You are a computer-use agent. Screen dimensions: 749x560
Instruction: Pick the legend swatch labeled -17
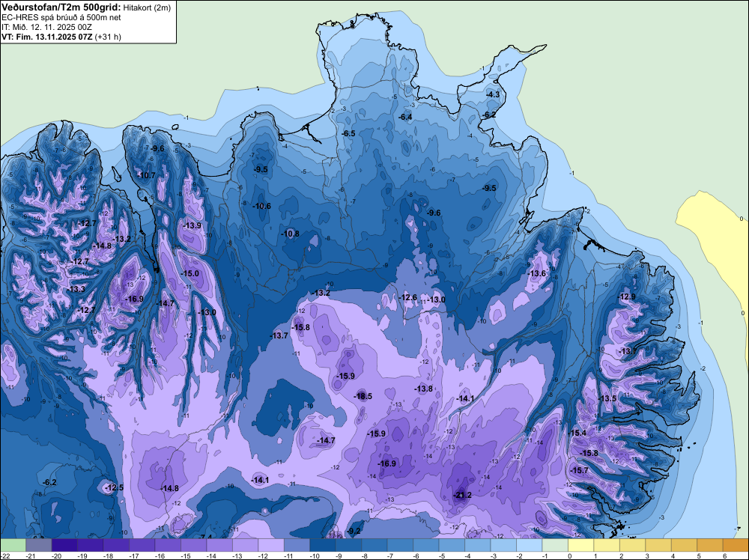[x=142, y=545]
